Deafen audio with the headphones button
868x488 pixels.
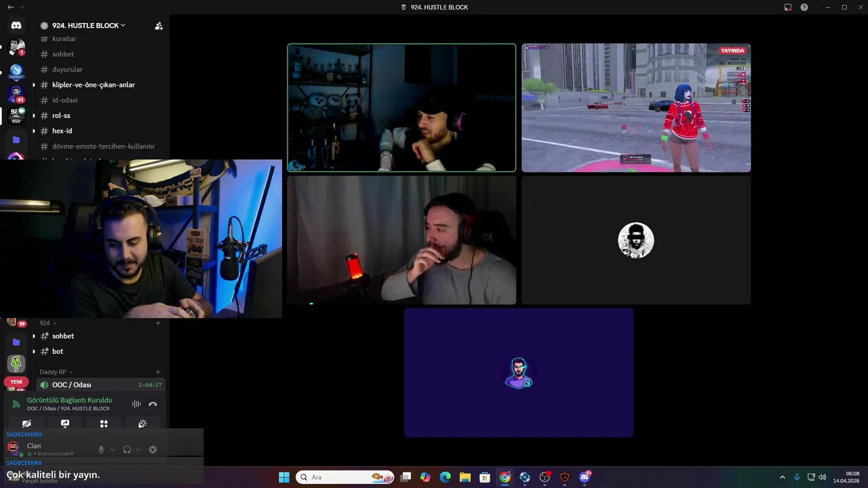(x=127, y=449)
